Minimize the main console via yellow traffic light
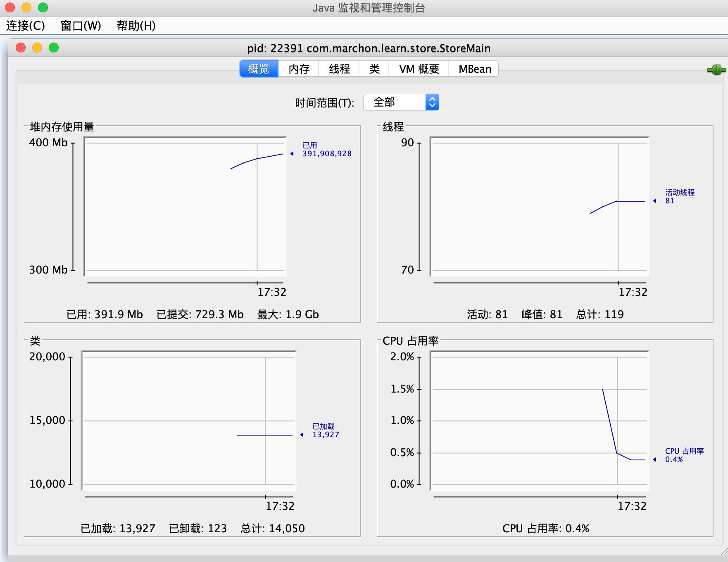 26,7
